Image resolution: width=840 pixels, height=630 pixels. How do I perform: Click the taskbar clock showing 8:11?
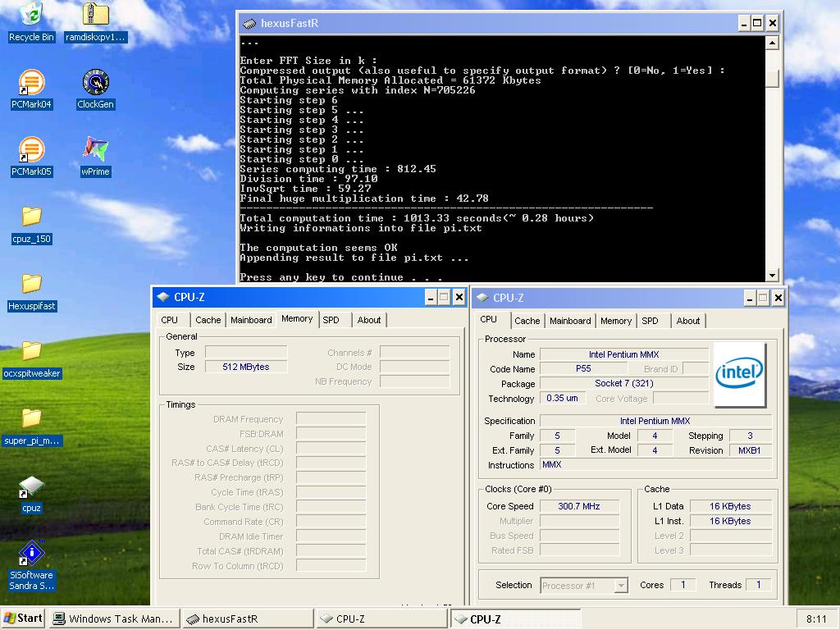pyautogui.click(x=816, y=619)
